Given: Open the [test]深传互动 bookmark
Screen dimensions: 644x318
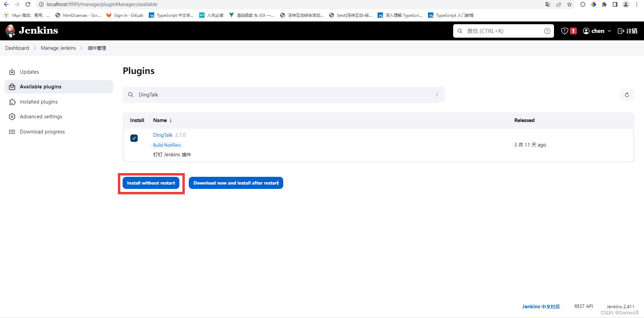Looking at the screenshot, I should (x=351, y=15).
